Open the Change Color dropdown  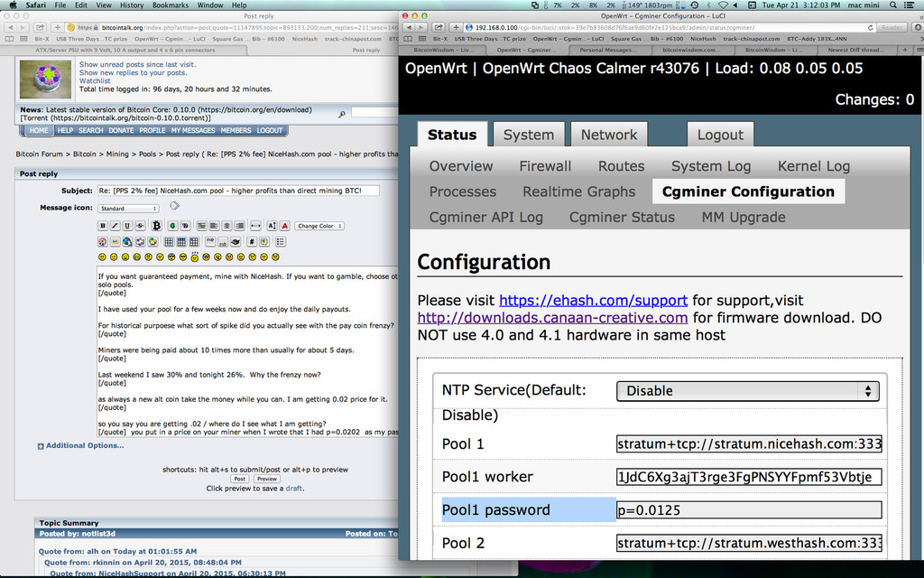[x=319, y=226]
